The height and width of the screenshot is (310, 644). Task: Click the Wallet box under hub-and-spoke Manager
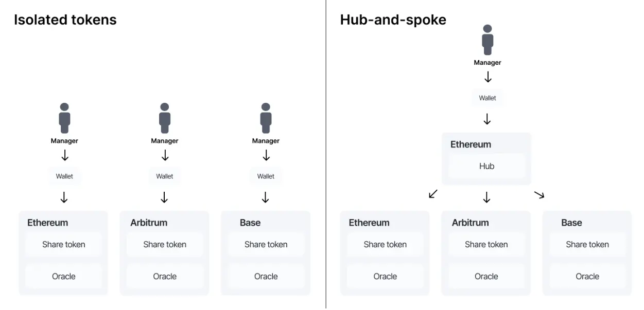pos(488,98)
